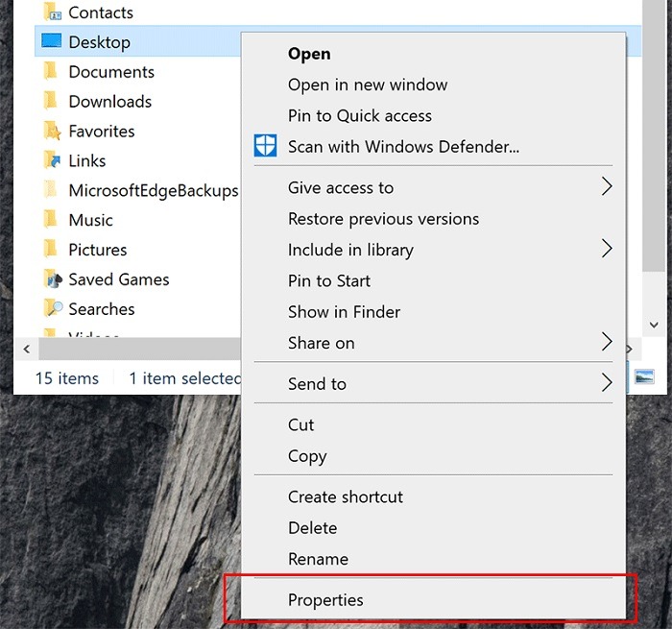Click the Downloads folder icon
Image resolution: width=672 pixels, height=629 pixels.
coord(51,100)
